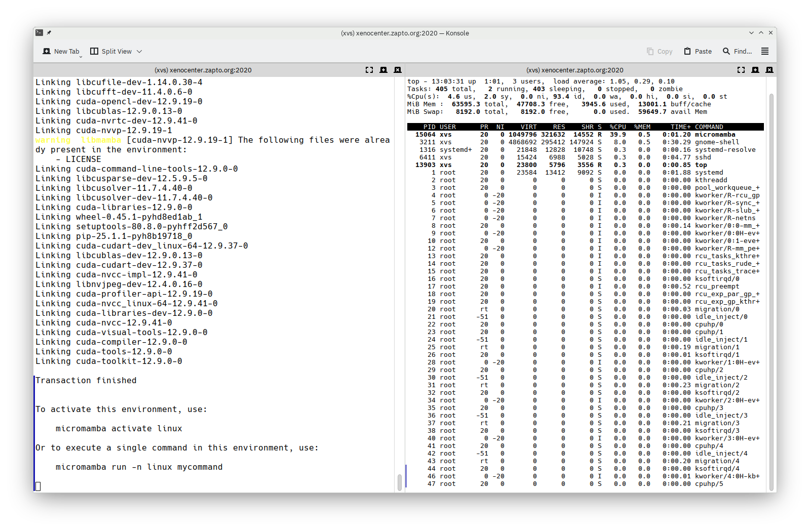Open a New Tab
The height and width of the screenshot is (532, 810).
[x=61, y=51]
